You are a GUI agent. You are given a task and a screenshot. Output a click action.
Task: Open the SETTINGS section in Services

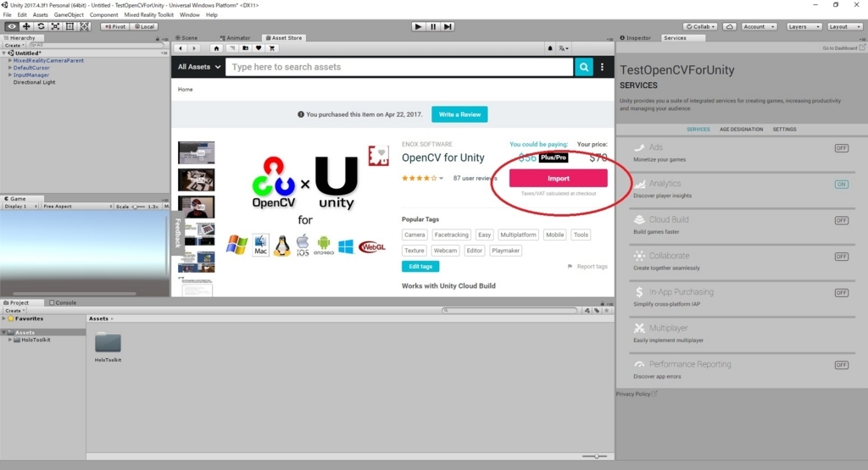pos(784,130)
